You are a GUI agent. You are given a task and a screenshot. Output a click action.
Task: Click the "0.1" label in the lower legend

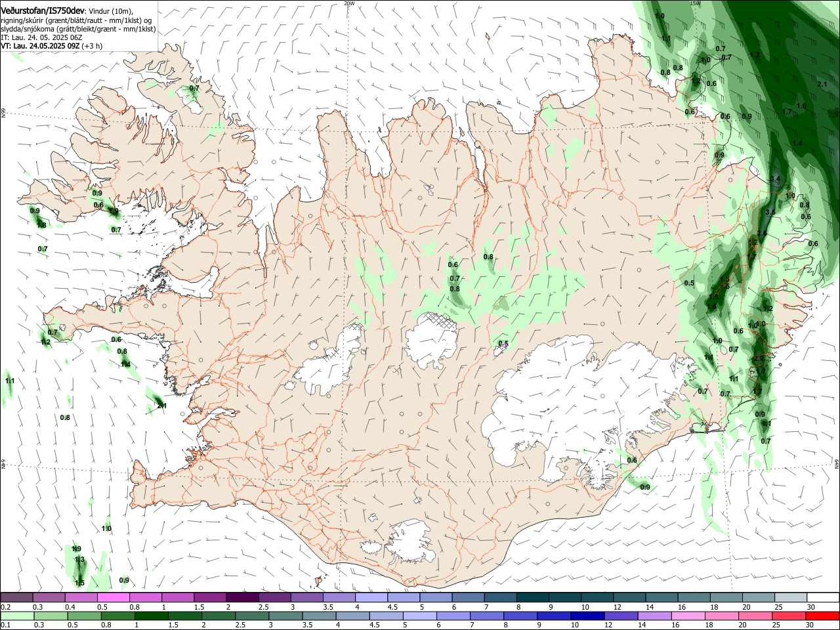pyautogui.click(x=5, y=625)
